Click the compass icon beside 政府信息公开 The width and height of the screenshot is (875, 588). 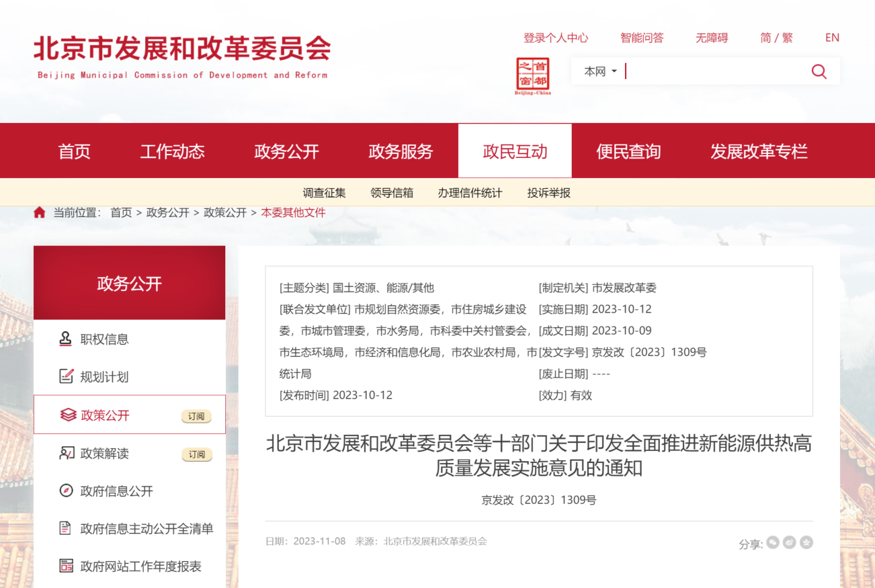coord(66,491)
